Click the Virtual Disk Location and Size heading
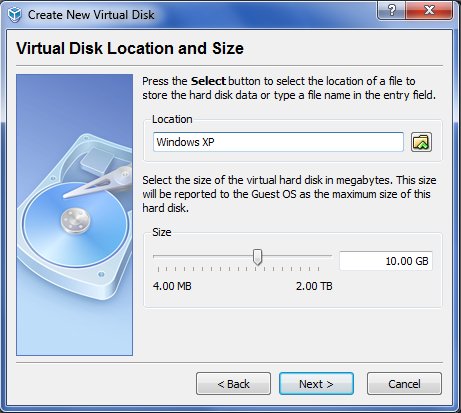 [x=130, y=48]
